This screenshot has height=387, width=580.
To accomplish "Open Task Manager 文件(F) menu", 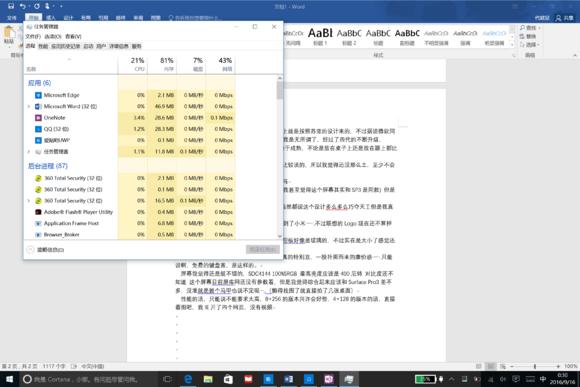I will pos(33,36).
